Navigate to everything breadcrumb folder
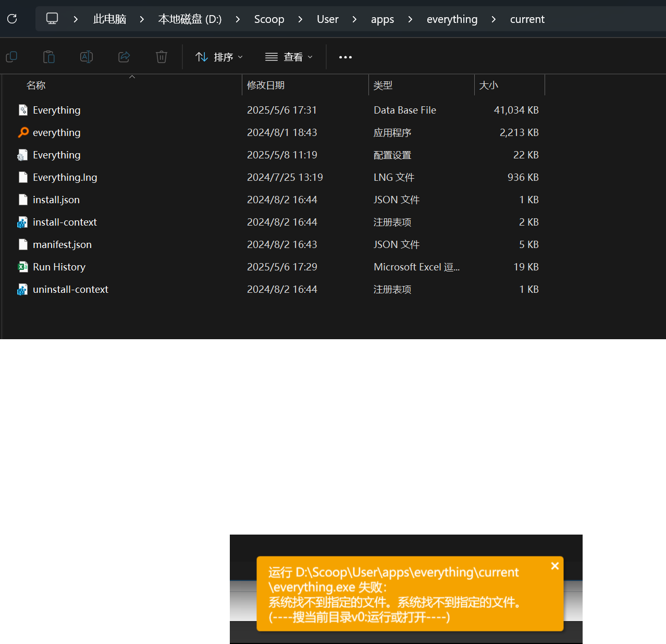 [x=452, y=19]
